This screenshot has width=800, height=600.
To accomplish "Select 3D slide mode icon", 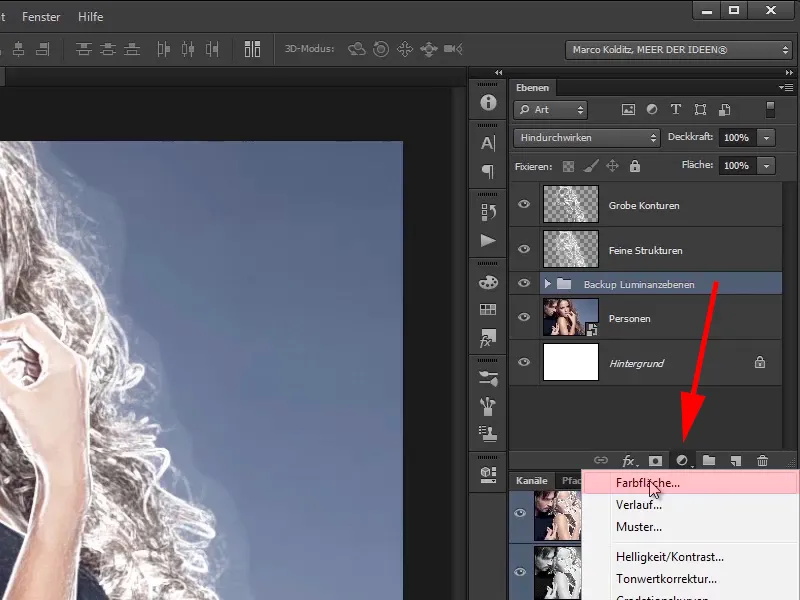I will pos(429,49).
